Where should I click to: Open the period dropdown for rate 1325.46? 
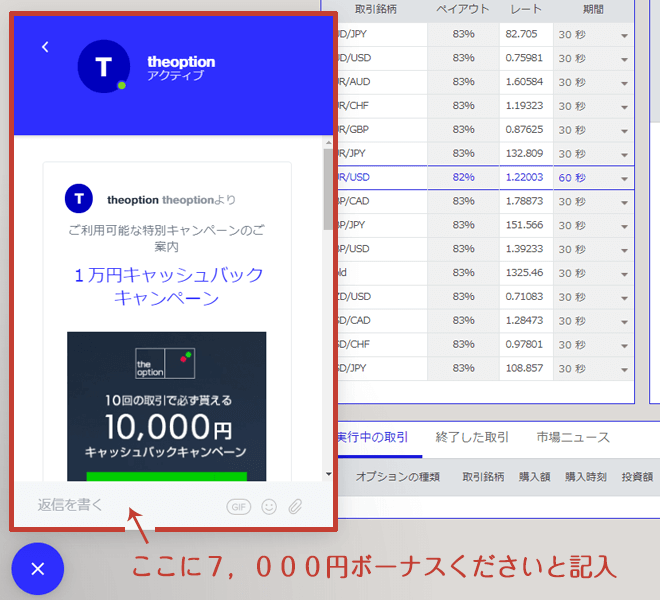pos(593,273)
